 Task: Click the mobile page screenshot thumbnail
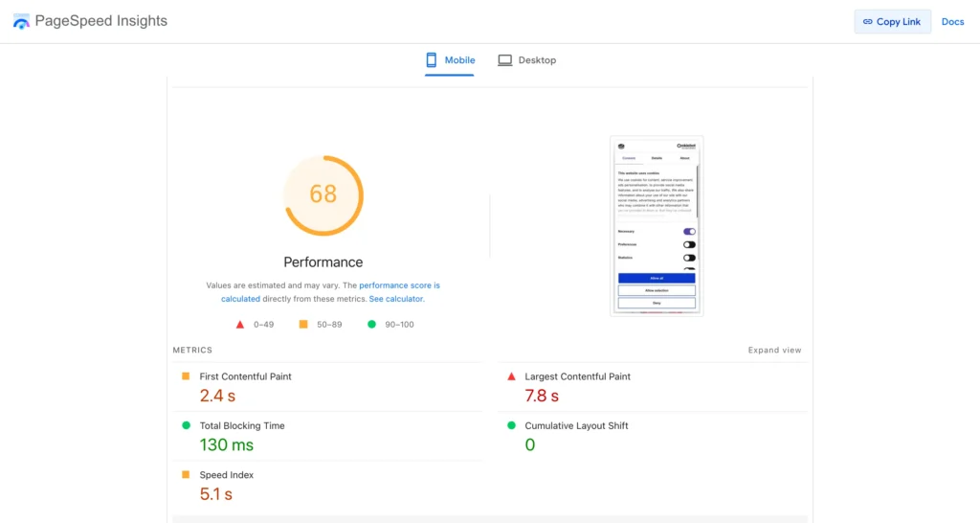point(657,226)
